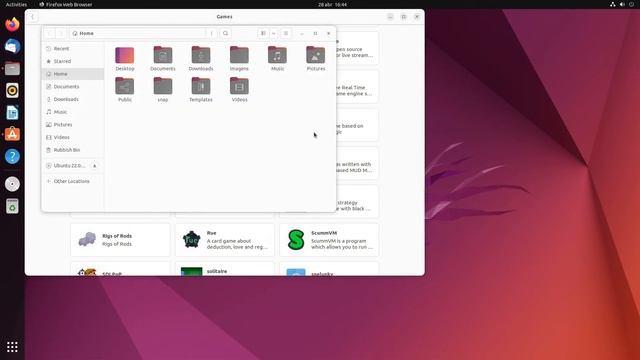The width and height of the screenshot is (640, 360).
Task: Click Ubuntu Software icon in dock
Action: [x=12, y=134]
